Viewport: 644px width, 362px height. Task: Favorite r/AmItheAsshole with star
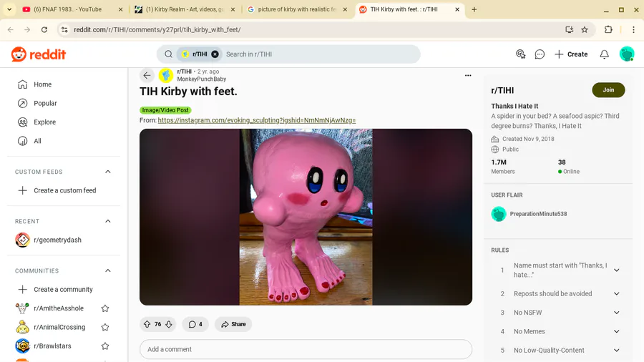(105, 308)
